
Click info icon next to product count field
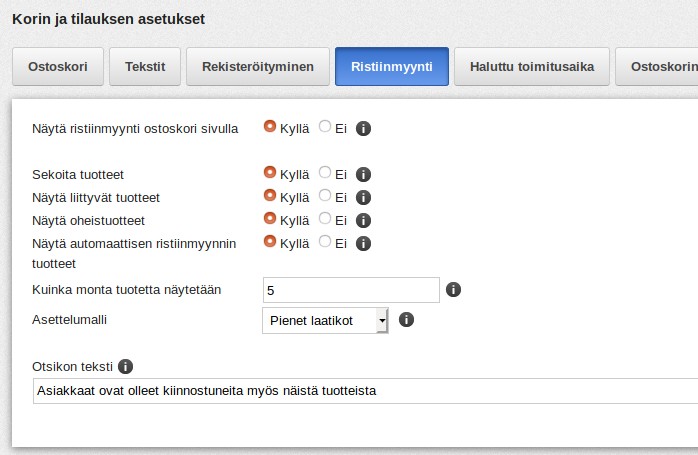[453, 290]
